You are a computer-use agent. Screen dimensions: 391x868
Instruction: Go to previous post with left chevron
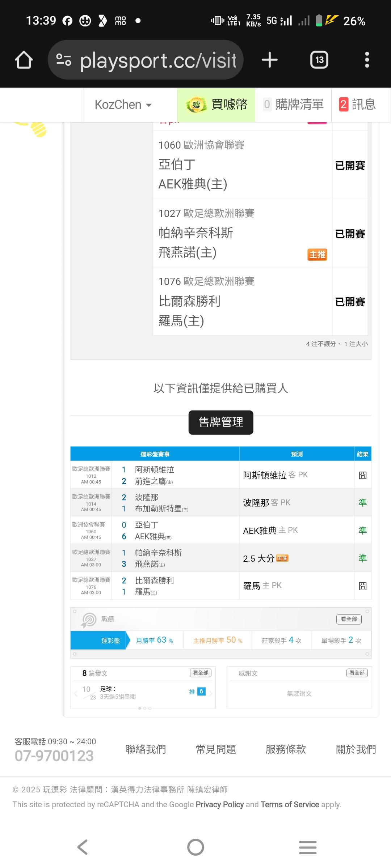[x=76, y=693]
